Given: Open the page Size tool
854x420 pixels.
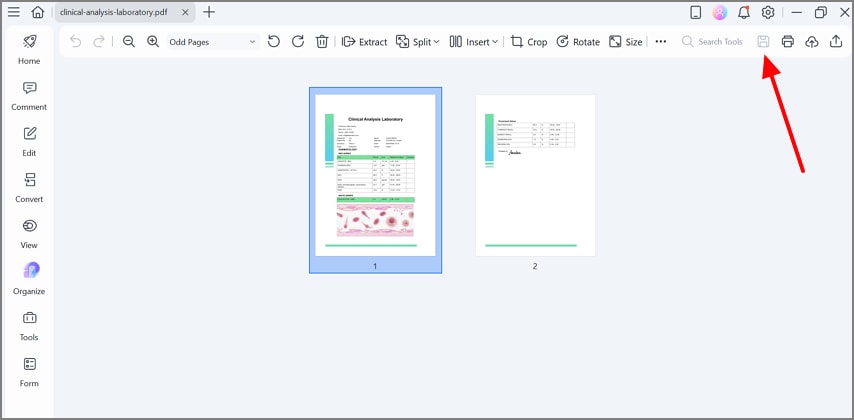Looking at the screenshot, I should point(626,42).
